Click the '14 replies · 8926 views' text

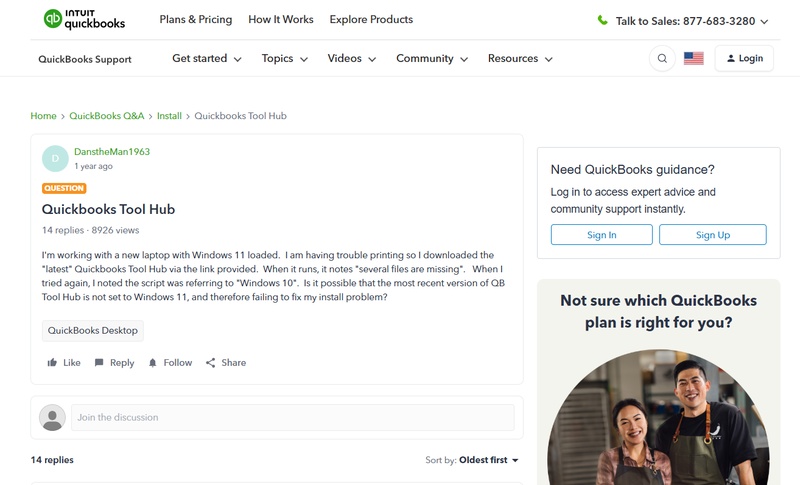pyautogui.click(x=90, y=230)
